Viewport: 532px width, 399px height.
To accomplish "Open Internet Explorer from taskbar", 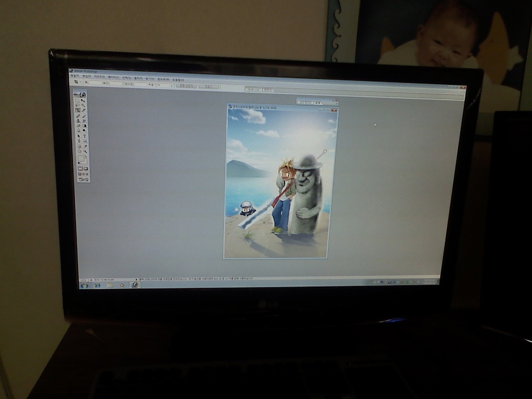I will (x=97, y=285).
